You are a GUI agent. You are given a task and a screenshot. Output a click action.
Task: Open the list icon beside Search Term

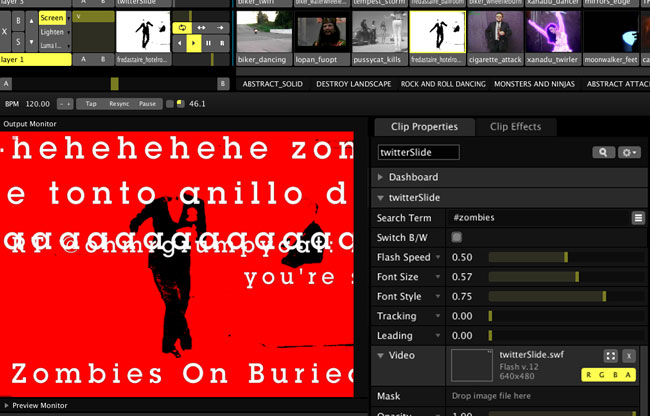(x=638, y=218)
